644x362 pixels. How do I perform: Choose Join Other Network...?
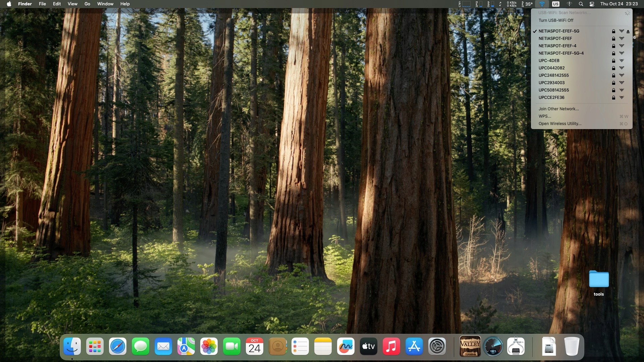(558, 109)
